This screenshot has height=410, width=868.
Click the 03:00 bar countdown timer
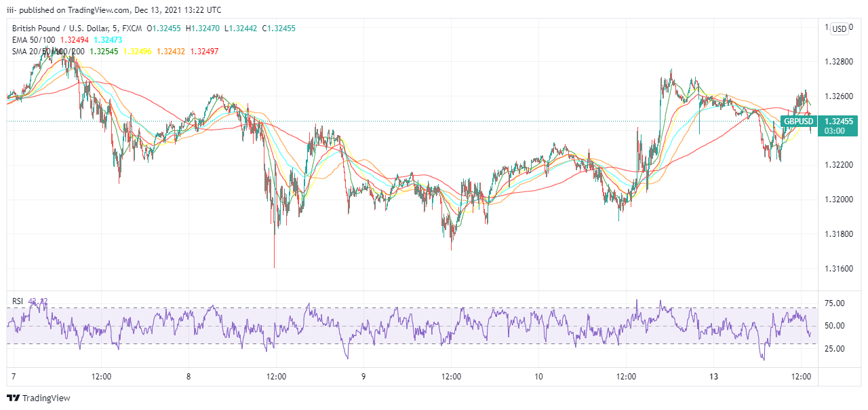pos(834,130)
